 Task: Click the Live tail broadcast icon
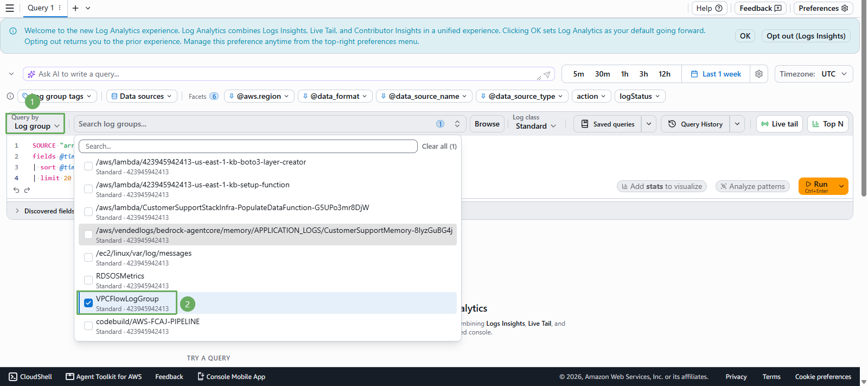765,124
